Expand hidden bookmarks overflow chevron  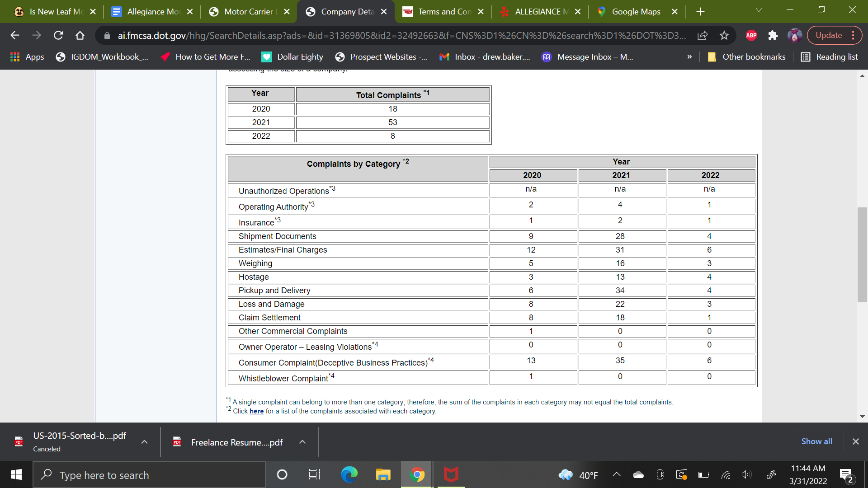(x=689, y=57)
